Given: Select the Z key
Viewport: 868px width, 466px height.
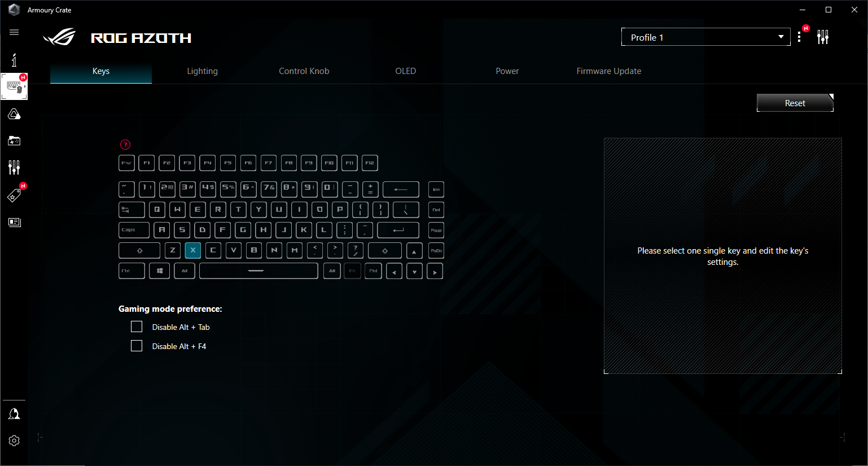Looking at the screenshot, I should 173,250.
